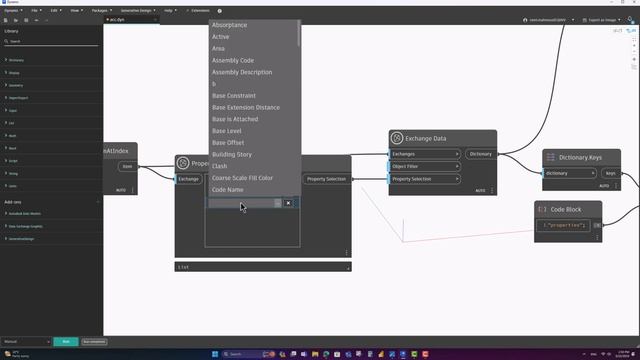The width and height of the screenshot is (640, 360).
Task: Click the library search magnifier icon
Action: pyautogui.click(x=7, y=41)
